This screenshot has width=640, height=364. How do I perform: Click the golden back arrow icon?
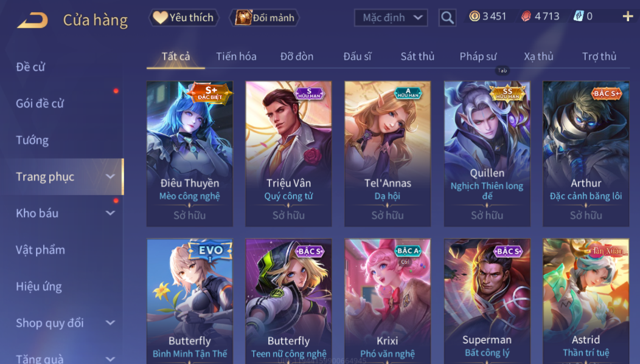tap(33, 20)
